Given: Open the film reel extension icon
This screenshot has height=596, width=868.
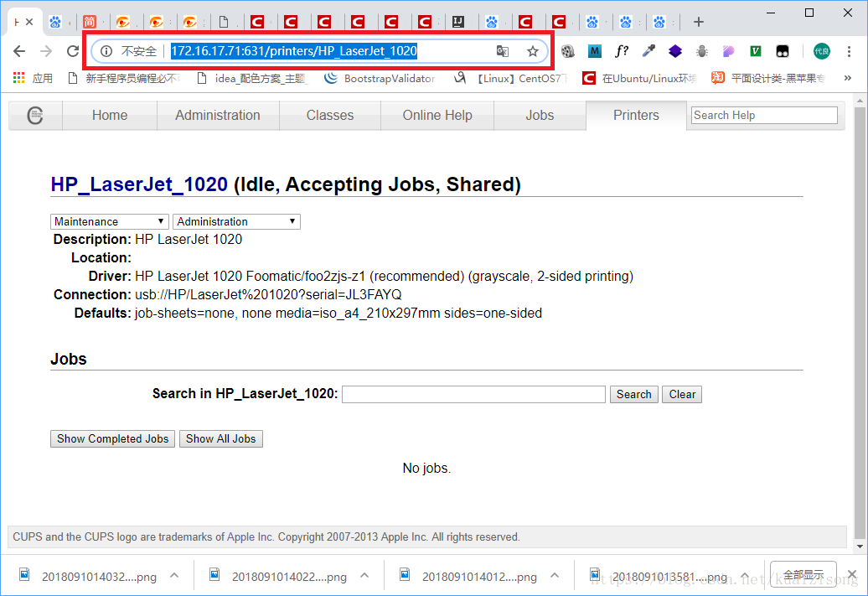Looking at the screenshot, I should (568, 51).
